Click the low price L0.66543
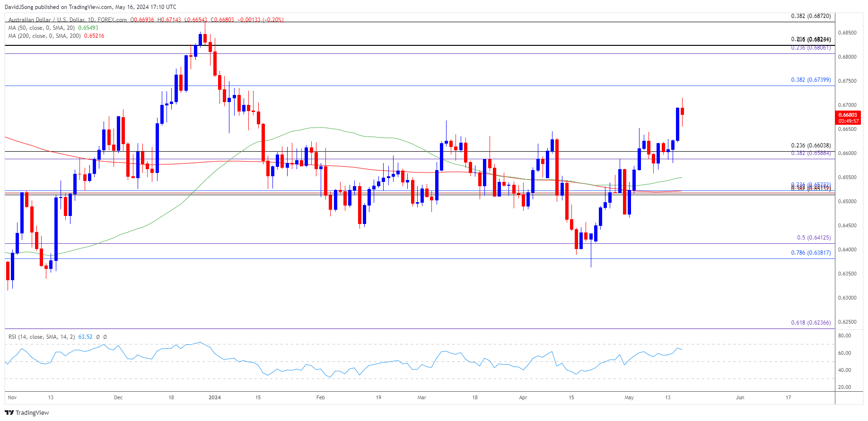868x421 pixels. (196, 20)
